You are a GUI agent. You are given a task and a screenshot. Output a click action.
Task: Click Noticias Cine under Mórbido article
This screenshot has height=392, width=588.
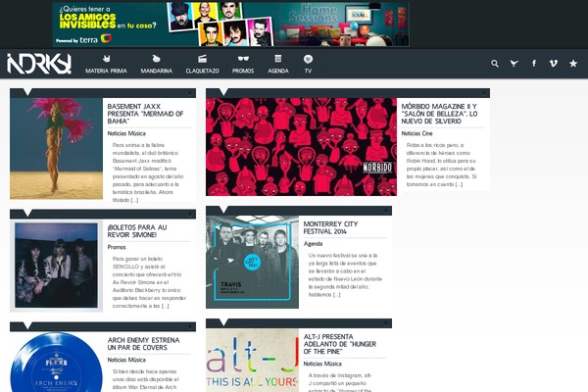click(x=416, y=133)
